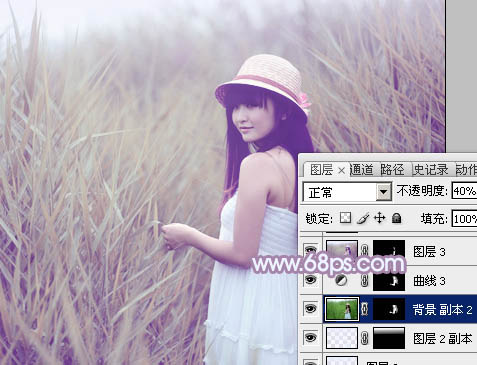This screenshot has width=477, height=365.
Task: Select the layer named 图层 2 副本
Action: tap(443, 338)
